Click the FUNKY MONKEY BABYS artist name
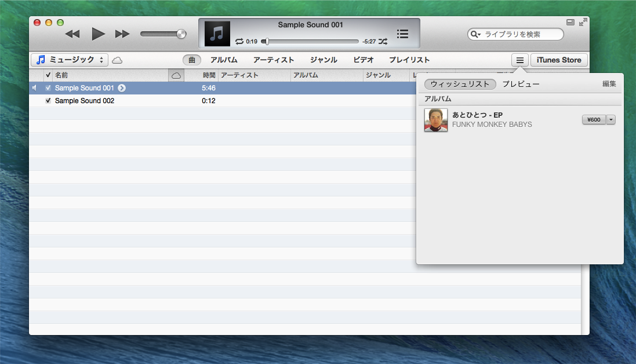 click(492, 125)
